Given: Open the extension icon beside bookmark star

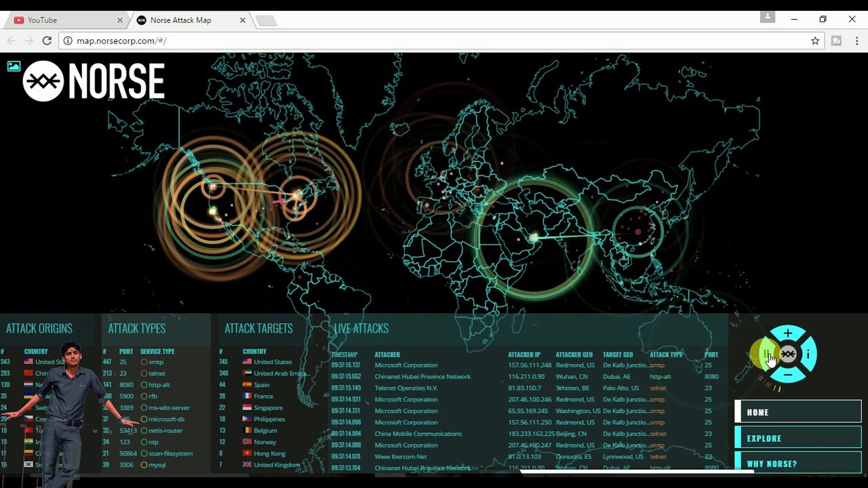Looking at the screenshot, I should (x=837, y=41).
